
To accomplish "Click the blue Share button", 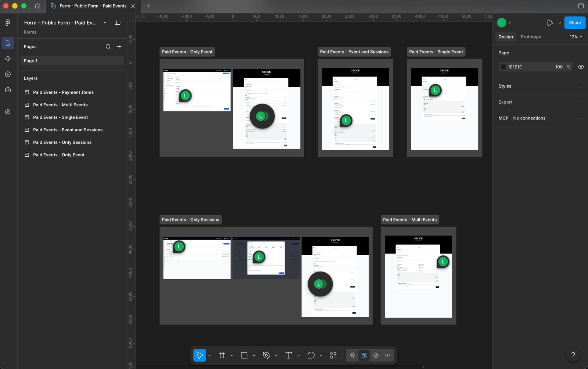I will (575, 23).
